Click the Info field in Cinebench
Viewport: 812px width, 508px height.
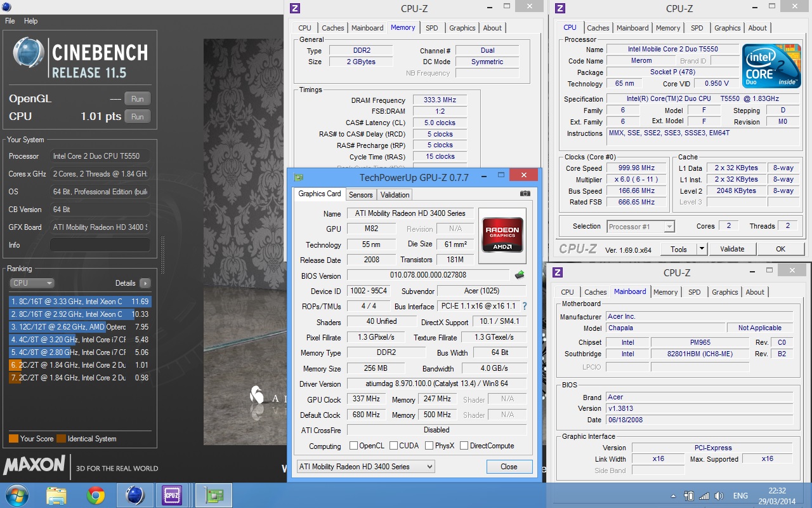coord(100,245)
